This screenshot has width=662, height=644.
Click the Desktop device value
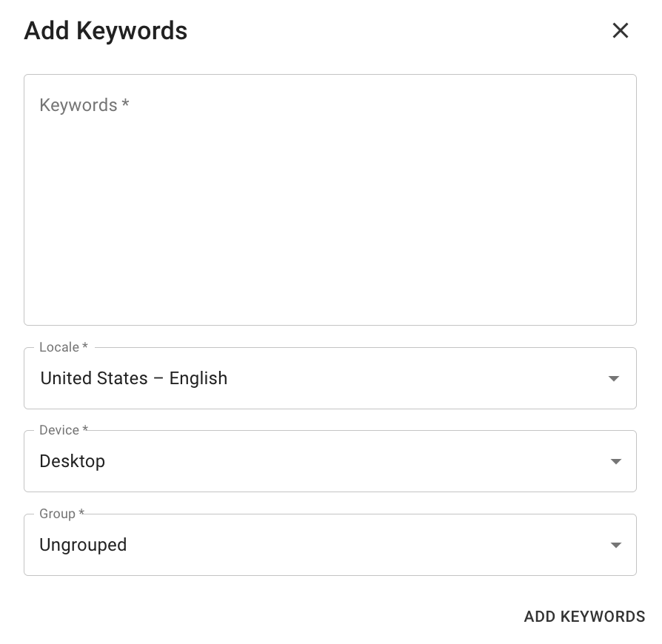(x=73, y=461)
